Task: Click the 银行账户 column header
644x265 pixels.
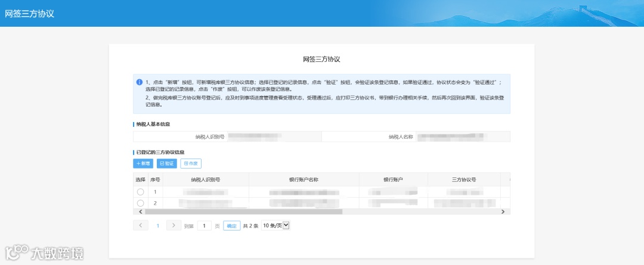Action: (x=394, y=180)
